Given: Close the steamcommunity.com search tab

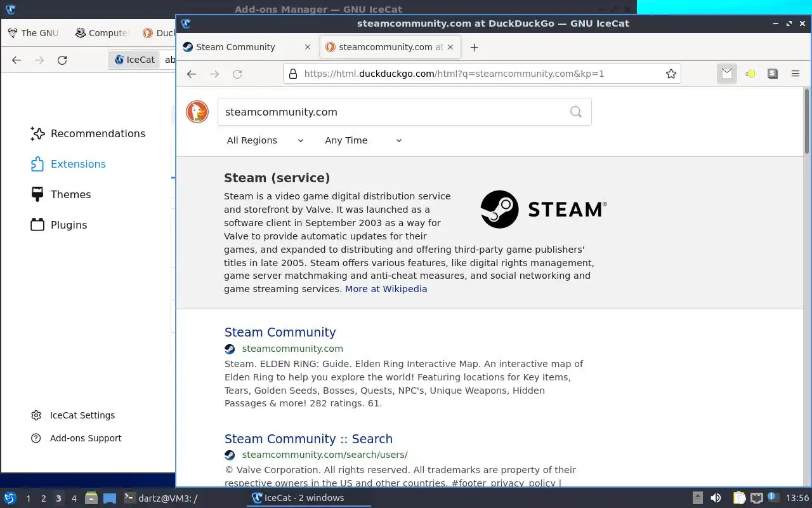Looking at the screenshot, I should 451,47.
